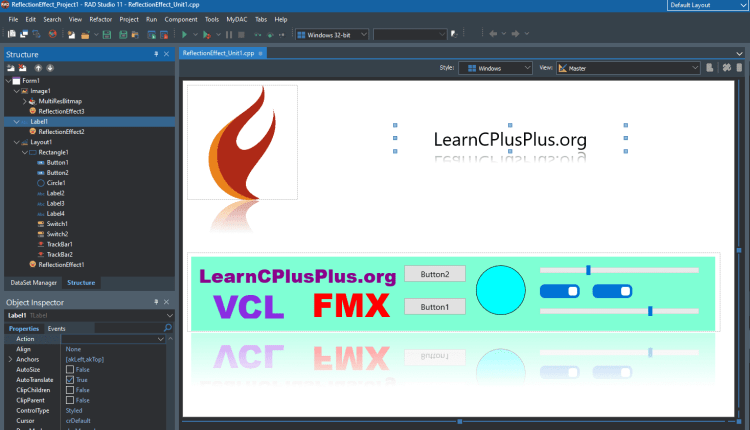Open the Windows 32-bit platform dropdown

332,34
